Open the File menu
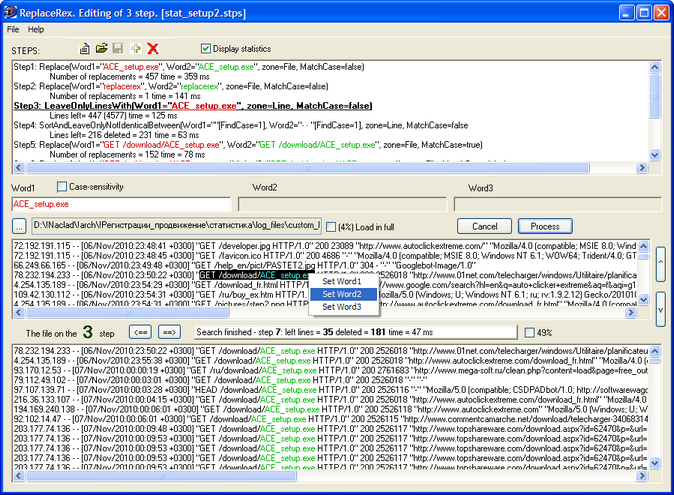 [x=13, y=29]
